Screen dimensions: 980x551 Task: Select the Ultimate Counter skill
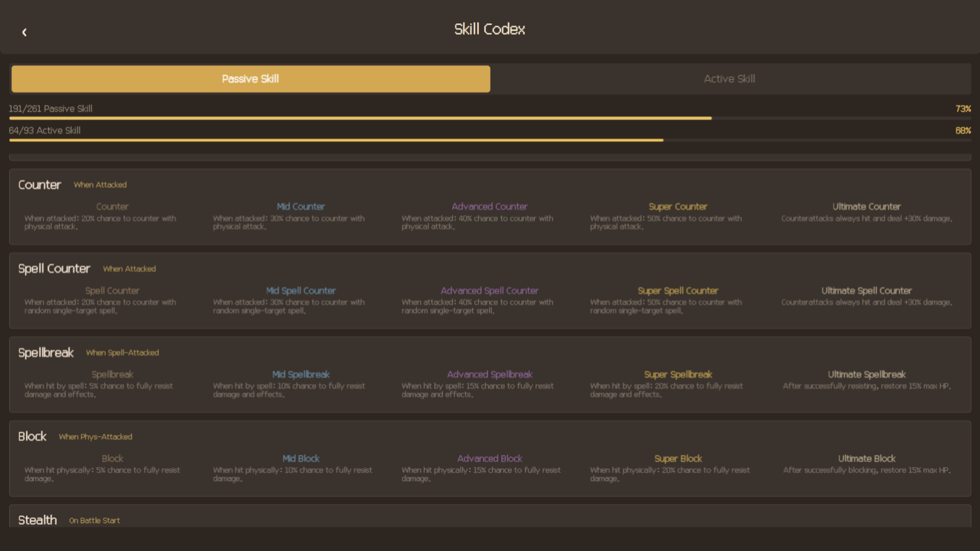click(867, 207)
